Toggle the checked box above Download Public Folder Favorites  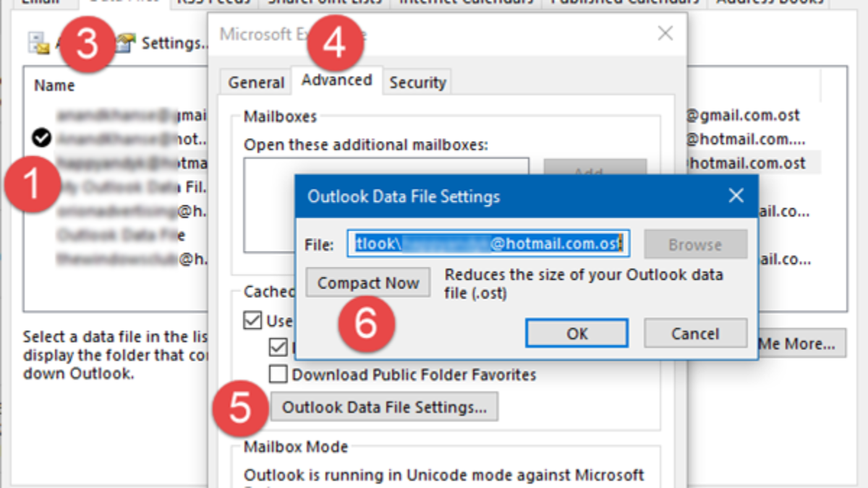pos(278,348)
